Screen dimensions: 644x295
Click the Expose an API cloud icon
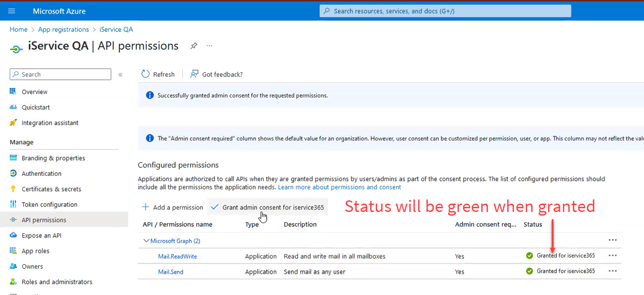point(13,236)
